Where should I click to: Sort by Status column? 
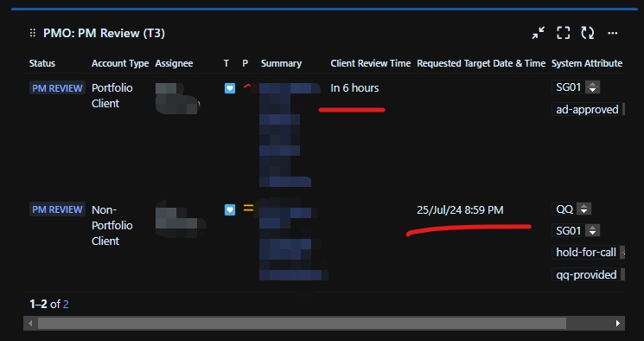coord(41,63)
